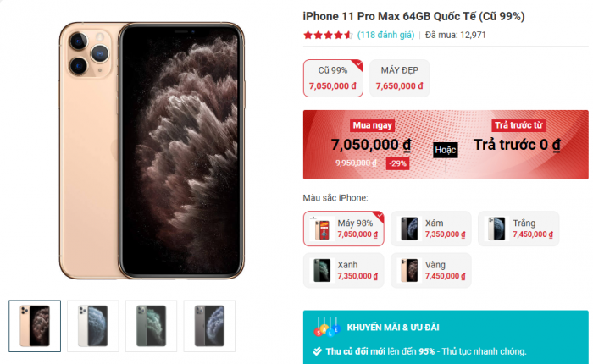593x364 pixels.
Task: Choose the Vàng color option
Action: click(431, 270)
